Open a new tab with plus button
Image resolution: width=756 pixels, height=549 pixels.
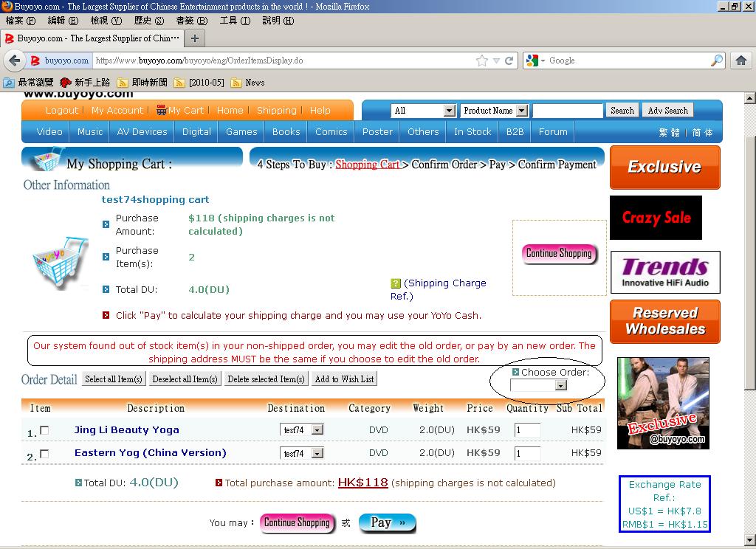point(195,38)
